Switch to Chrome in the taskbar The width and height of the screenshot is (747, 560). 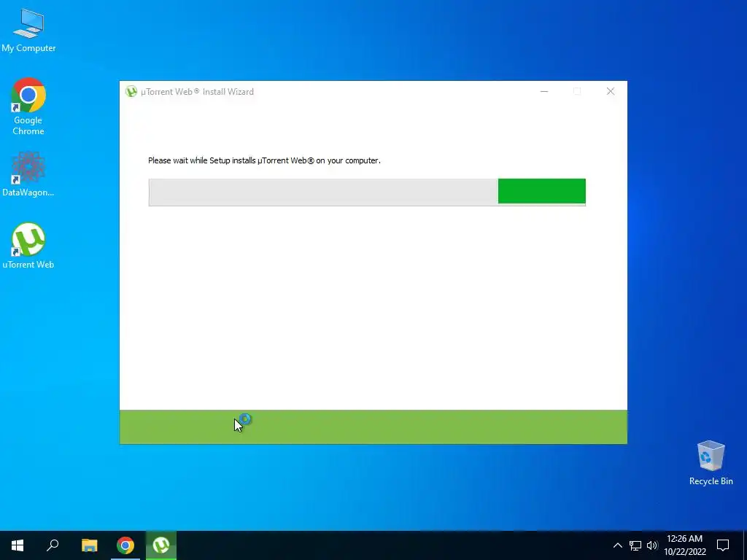click(x=125, y=545)
